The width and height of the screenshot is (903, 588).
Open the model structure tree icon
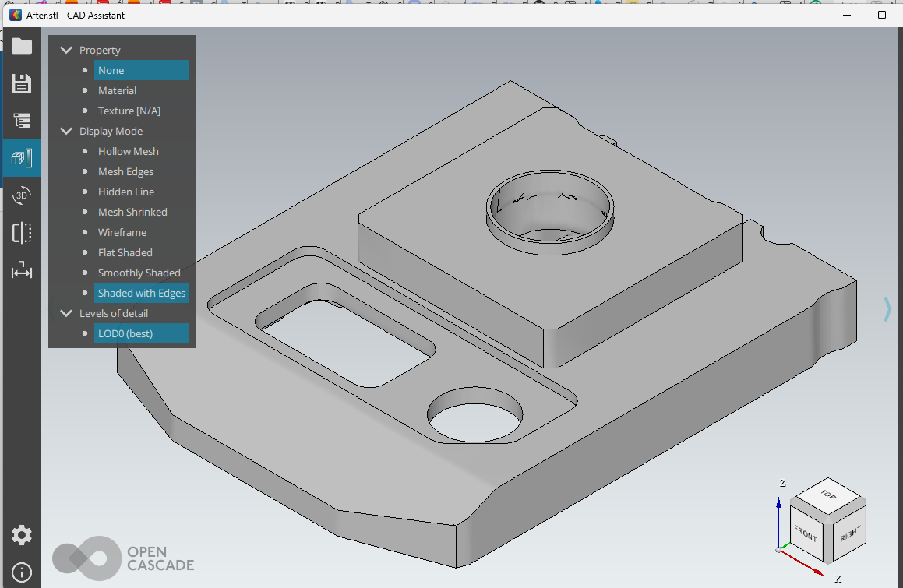point(22,121)
